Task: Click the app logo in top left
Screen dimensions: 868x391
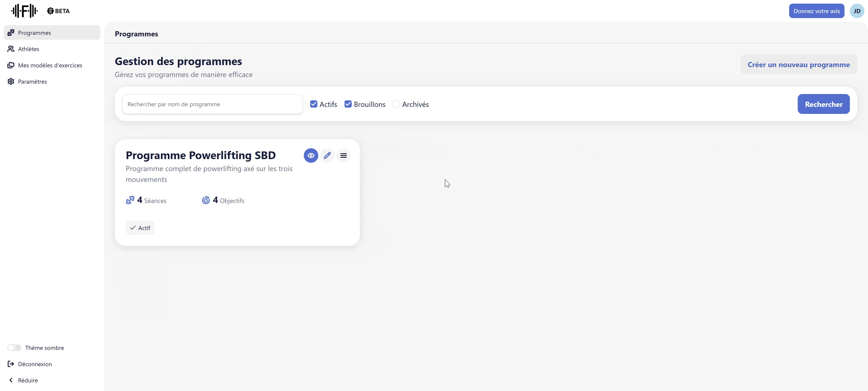Action: (x=24, y=11)
